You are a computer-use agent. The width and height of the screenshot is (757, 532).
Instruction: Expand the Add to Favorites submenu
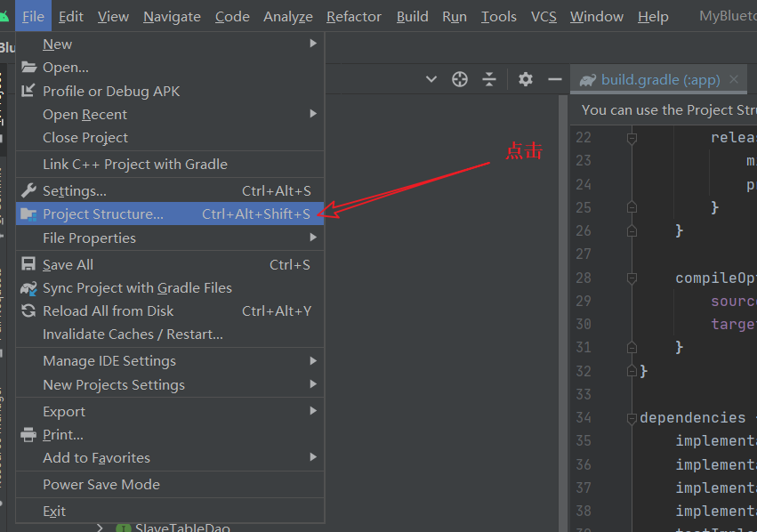coord(170,457)
